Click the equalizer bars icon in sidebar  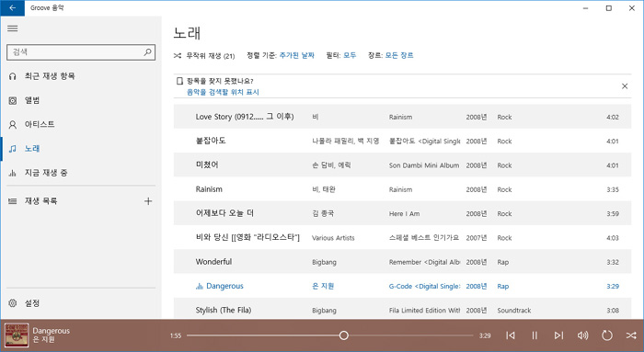[x=13, y=173]
